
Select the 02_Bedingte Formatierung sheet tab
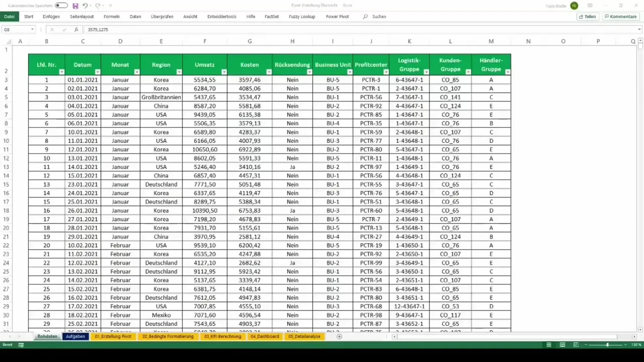168,336
